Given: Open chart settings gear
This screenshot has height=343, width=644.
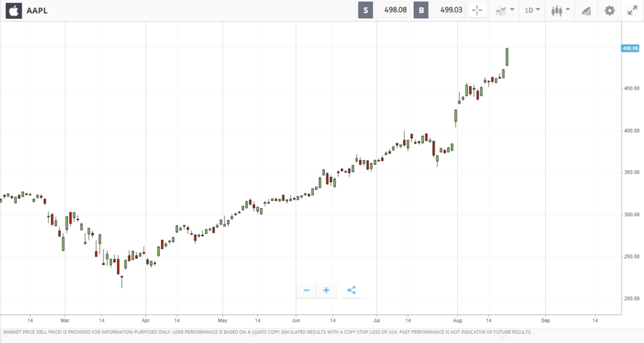Looking at the screenshot, I should [x=609, y=10].
